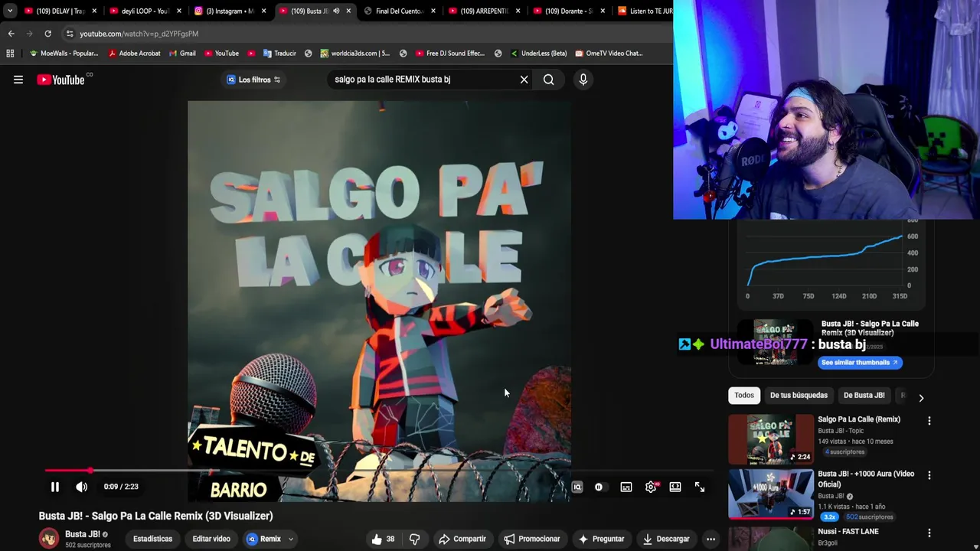Open UnderLess (Beta) bookmark
The width and height of the screenshot is (980, 551).
click(538, 54)
